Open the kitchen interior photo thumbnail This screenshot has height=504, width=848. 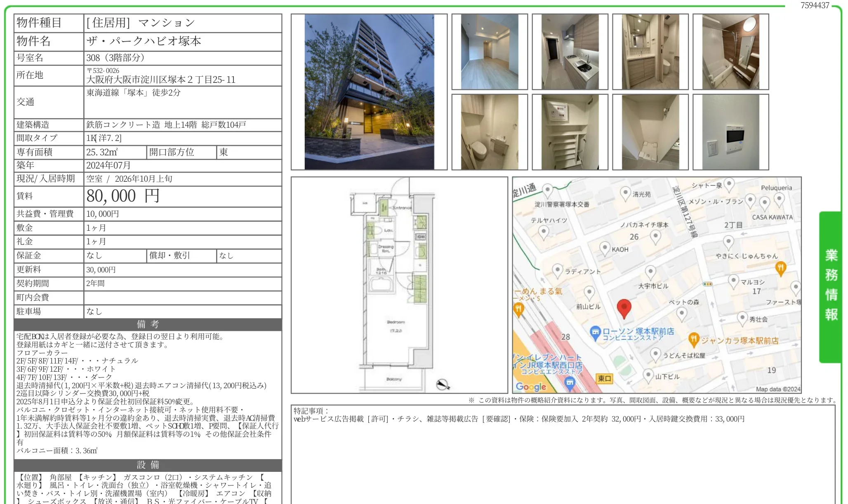pyautogui.click(x=570, y=52)
